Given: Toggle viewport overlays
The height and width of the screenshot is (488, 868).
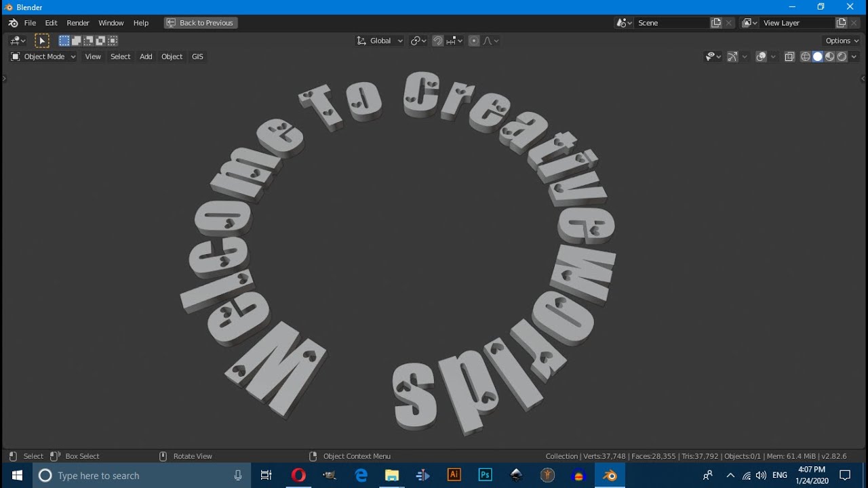Looking at the screenshot, I should [761, 57].
